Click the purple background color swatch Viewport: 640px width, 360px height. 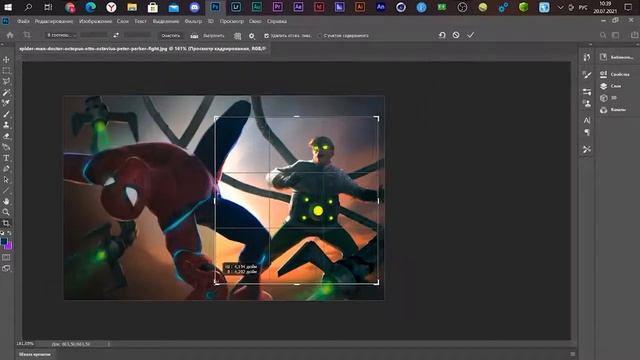pyautogui.click(x=9, y=246)
